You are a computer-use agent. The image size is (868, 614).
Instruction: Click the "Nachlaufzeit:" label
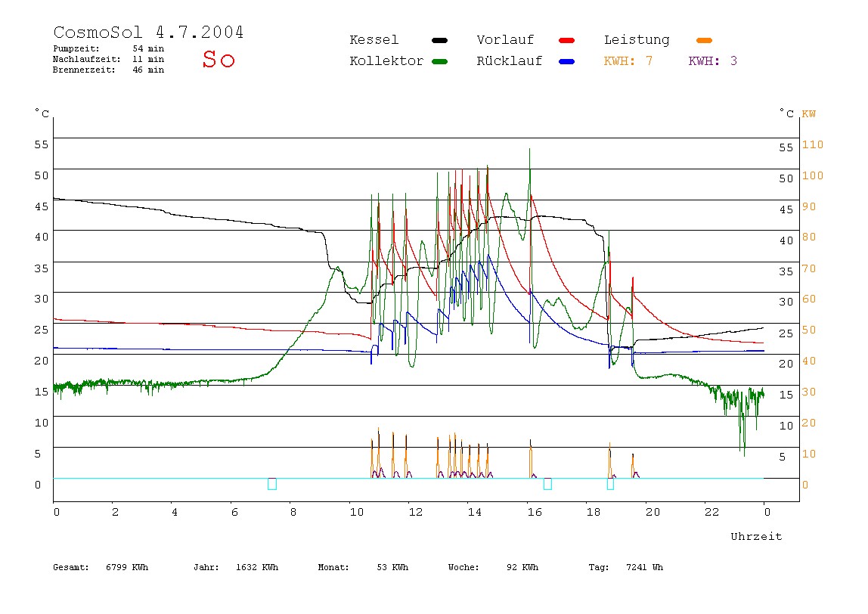(86, 59)
